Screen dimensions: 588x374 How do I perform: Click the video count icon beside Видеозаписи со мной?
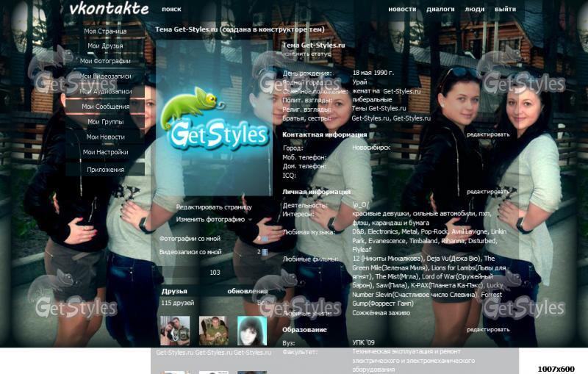pos(265,252)
